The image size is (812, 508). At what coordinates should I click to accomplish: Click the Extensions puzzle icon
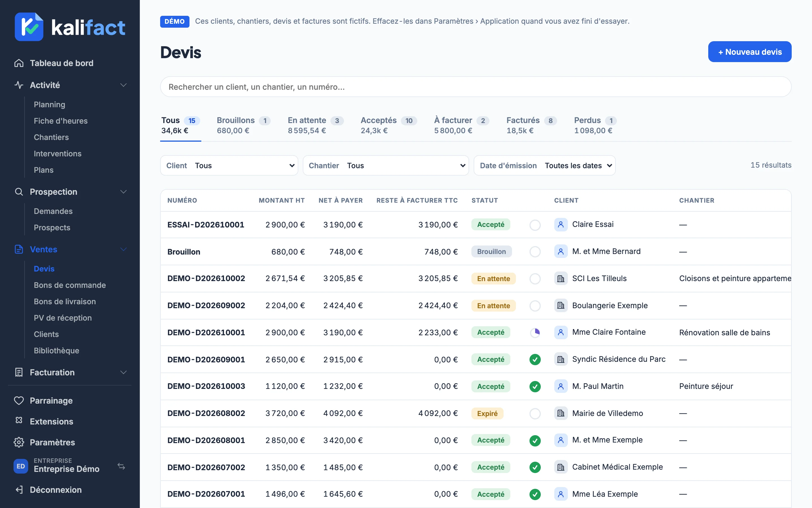(x=19, y=421)
